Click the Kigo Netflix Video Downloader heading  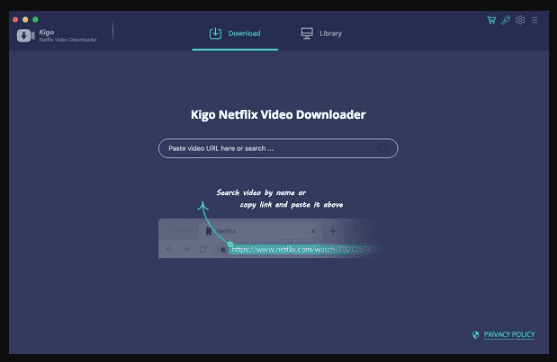point(278,115)
